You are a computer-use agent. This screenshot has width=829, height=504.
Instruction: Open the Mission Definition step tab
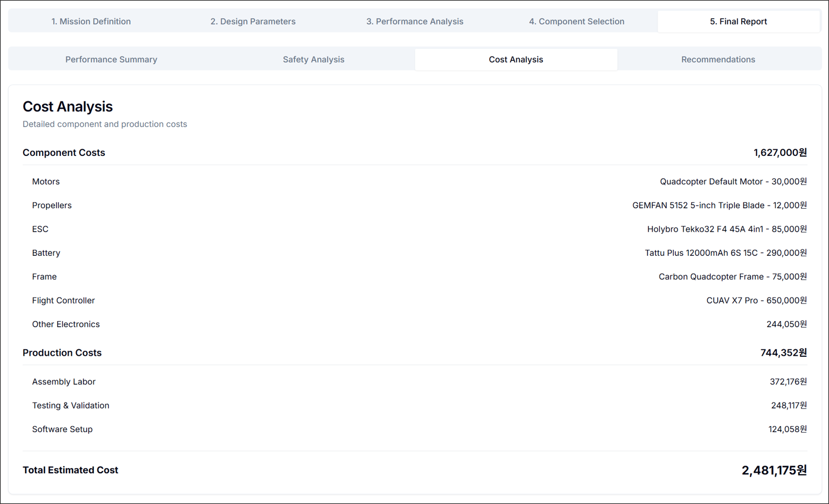[91, 21]
